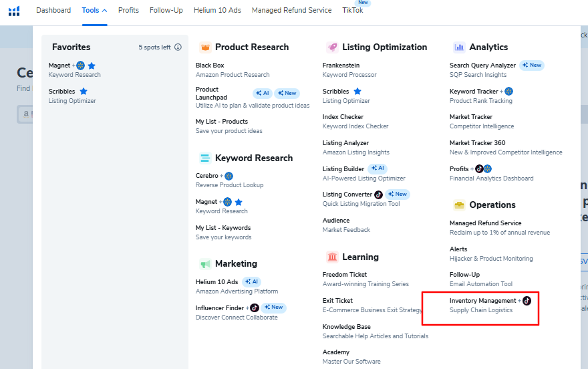Click the Helium 10 logo icon

[14, 11]
